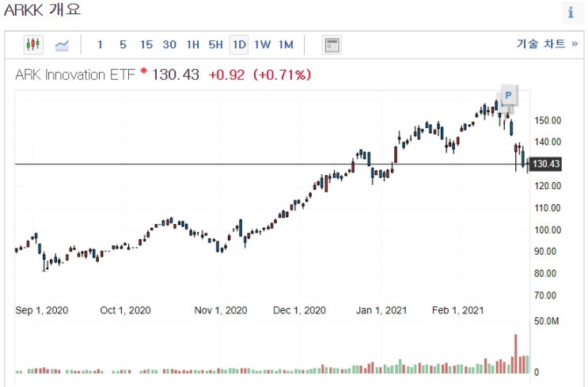This screenshot has width=588, height=387.
Task: Click the 140.00 price axis label
Action: tap(548, 142)
